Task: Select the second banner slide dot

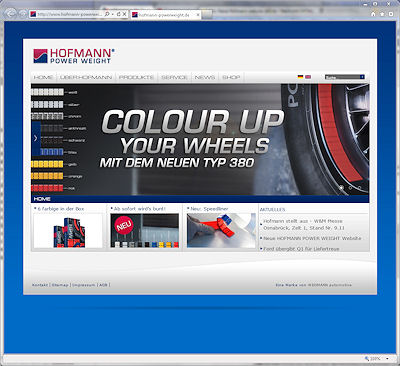Action: (350, 188)
